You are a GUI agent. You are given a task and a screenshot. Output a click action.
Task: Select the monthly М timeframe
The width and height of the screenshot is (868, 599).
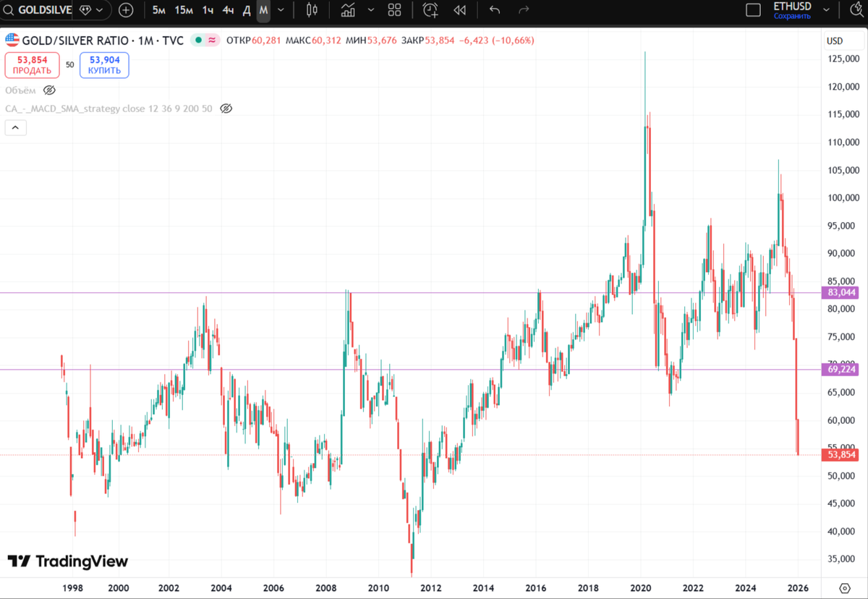coord(263,10)
